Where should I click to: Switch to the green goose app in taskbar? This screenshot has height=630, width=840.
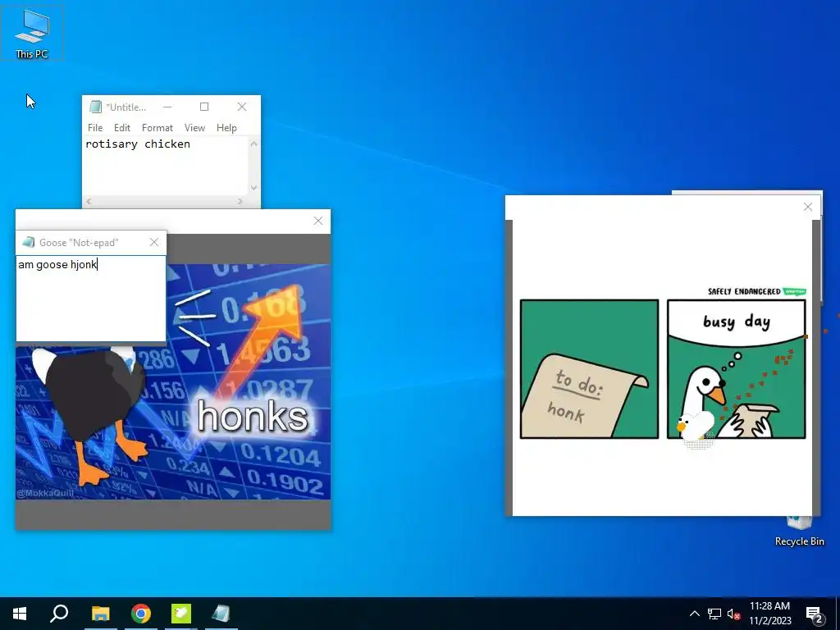tap(181, 614)
